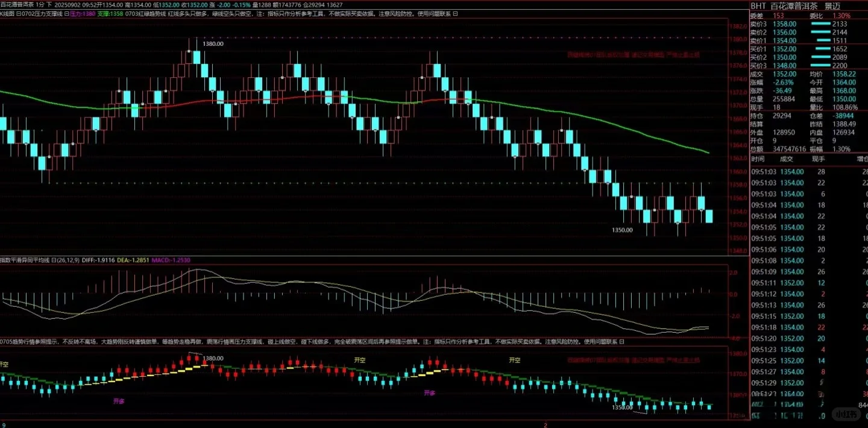Click the 1350.00 low price marker on K-line
The height and width of the screenshot is (428, 868).
[x=622, y=230]
